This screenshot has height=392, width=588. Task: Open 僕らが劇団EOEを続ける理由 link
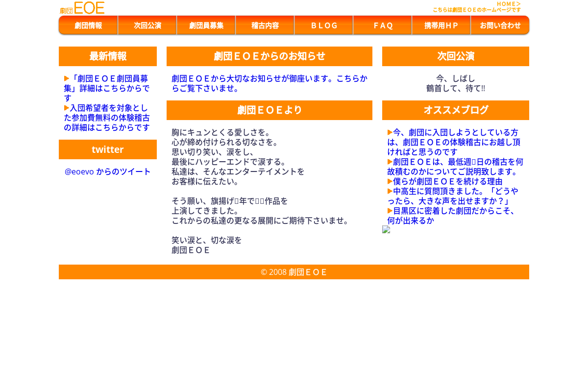[x=445, y=181]
